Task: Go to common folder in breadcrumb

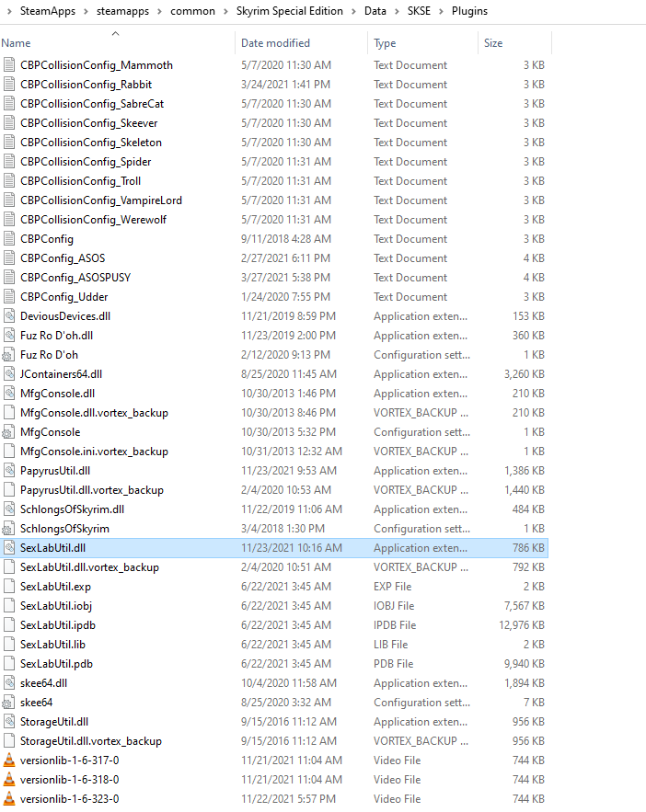Action: [x=192, y=11]
